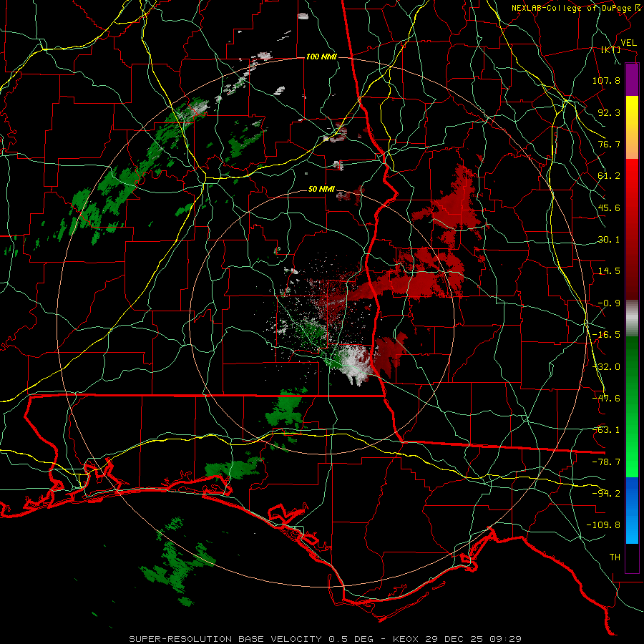This screenshot has width=644, height=644.
Task: Click the [KT] units label
Action: coord(611,50)
